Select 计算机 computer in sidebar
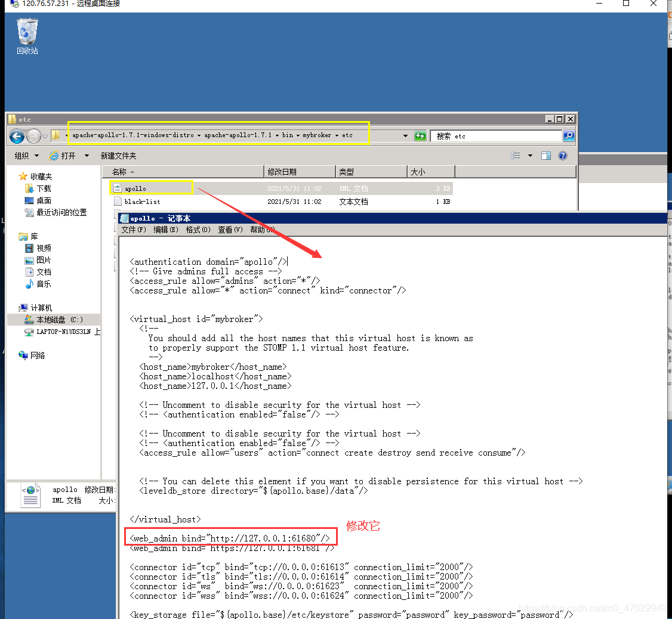This screenshot has width=672, height=619. point(36,308)
